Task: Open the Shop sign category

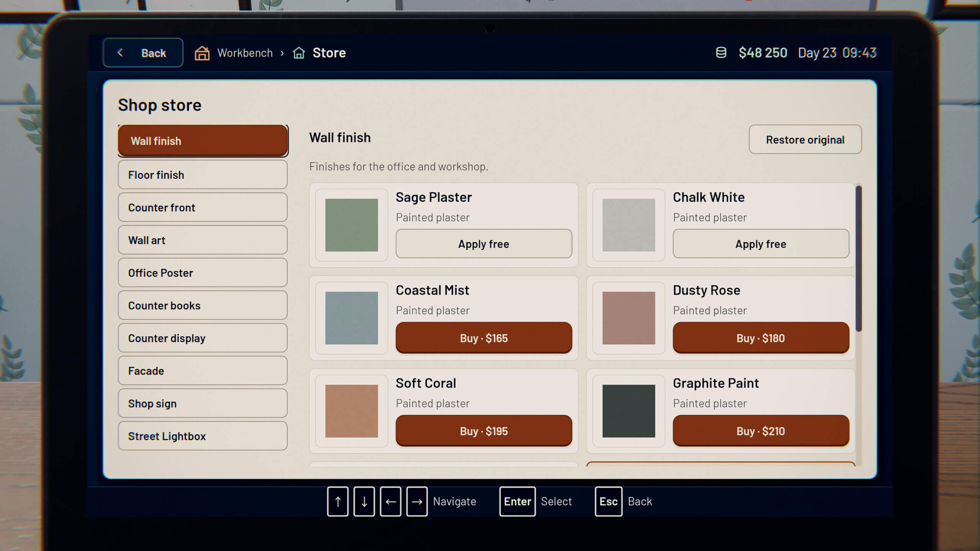Action: (203, 404)
